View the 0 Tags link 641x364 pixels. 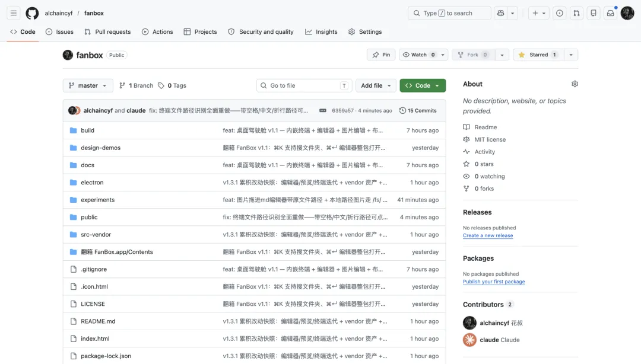[x=172, y=85]
